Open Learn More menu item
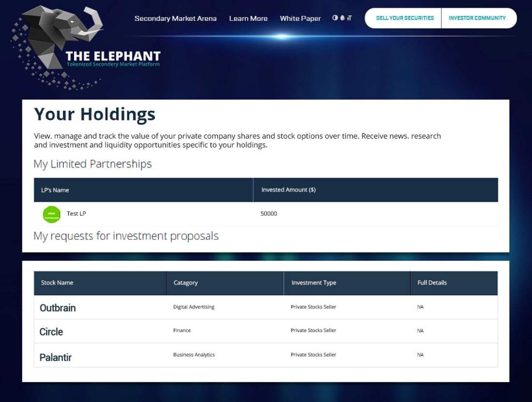Viewport: 532px width, 402px height. tap(249, 19)
